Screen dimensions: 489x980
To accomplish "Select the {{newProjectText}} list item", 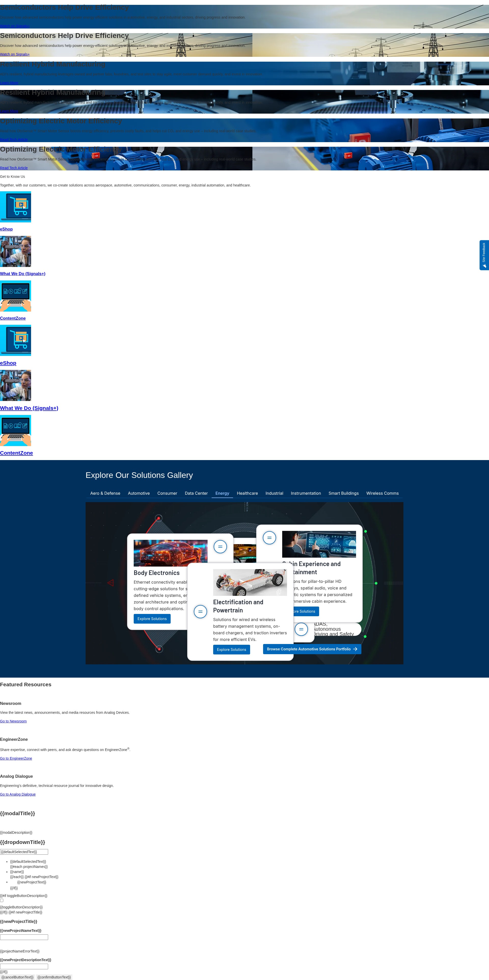I will [32, 882].
